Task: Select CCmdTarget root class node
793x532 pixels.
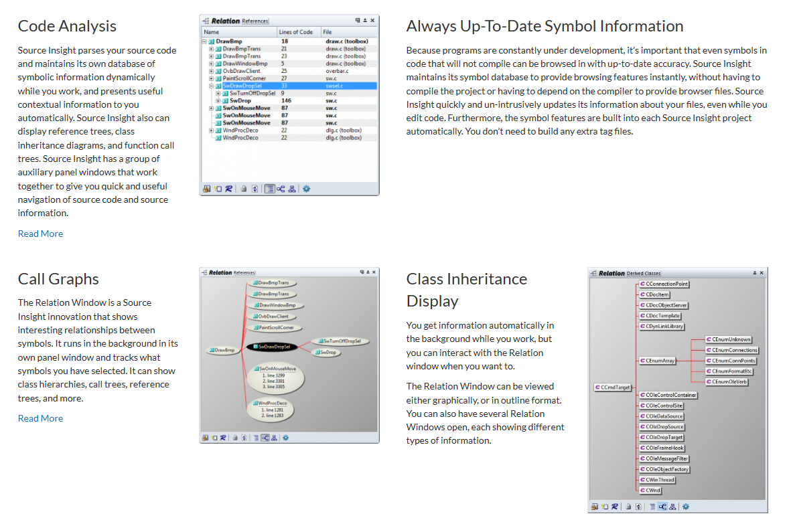Action: pyautogui.click(x=613, y=387)
